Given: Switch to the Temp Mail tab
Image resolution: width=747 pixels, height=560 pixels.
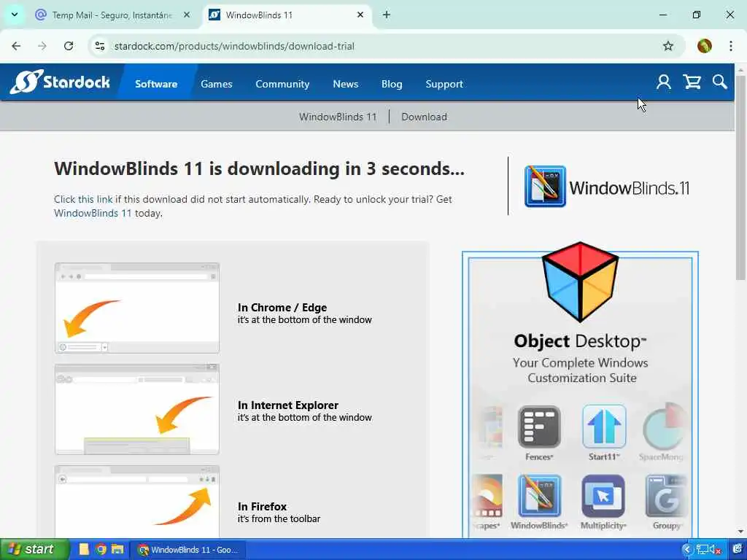Looking at the screenshot, I should tap(112, 15).
